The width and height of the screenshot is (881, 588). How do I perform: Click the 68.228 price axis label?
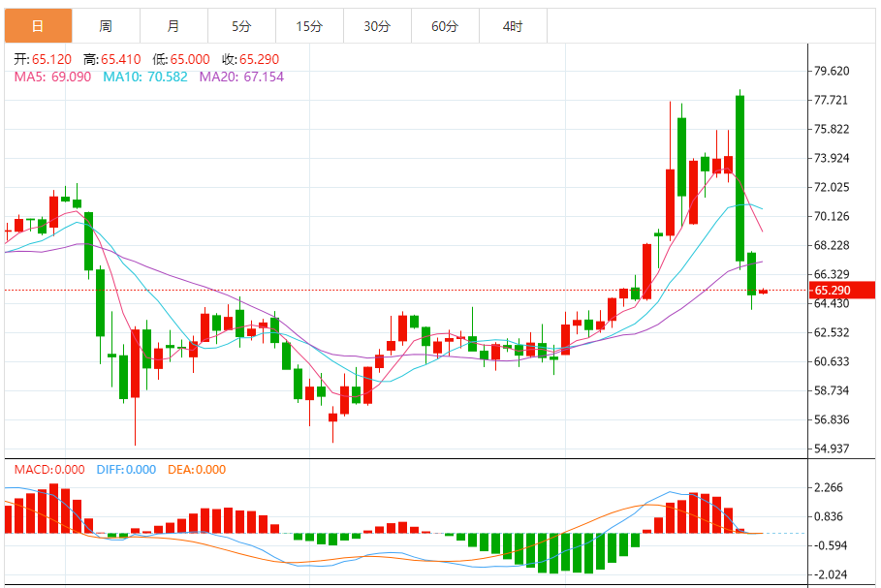[x=832, y=245]
